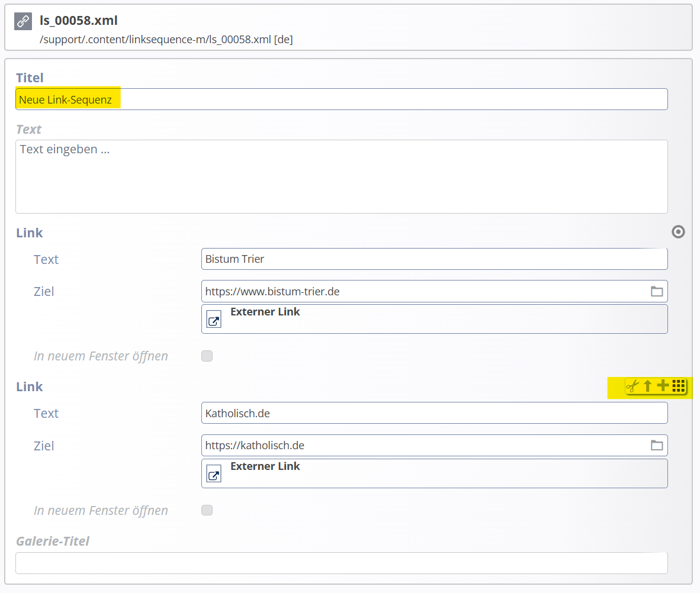The height and width of the screenshot is (593, 700).
Task: Open the file browser for bistum-trier.de target
Action: tap(657, 291)
